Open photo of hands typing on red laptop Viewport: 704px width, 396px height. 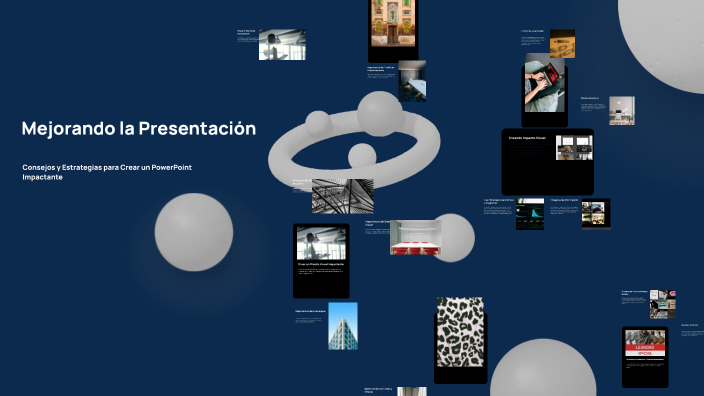tap(545, 83)
